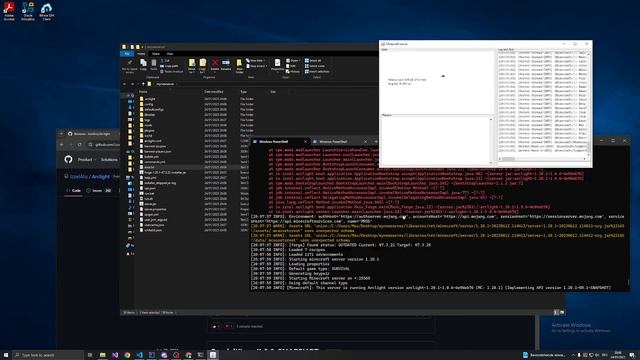Click the Paste icon in Explorer ribbon
Screen dimensions: 640x360
(153, 64)
